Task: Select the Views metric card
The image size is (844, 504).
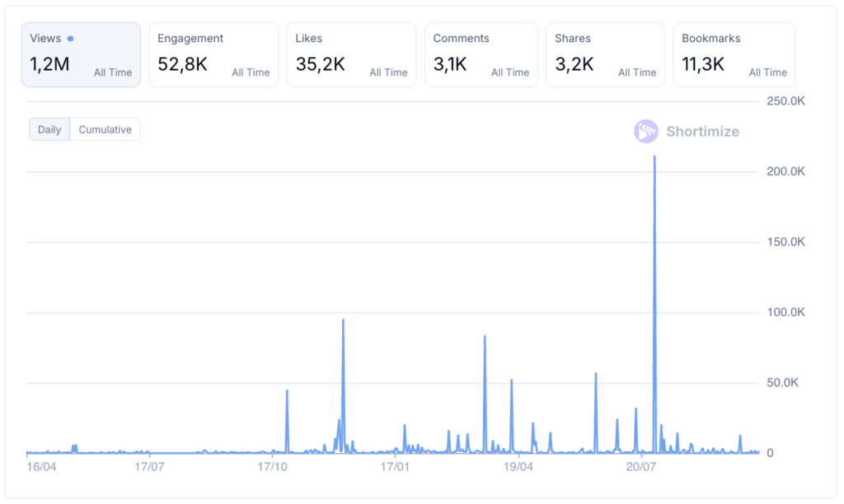Action: tap(81, 54)
